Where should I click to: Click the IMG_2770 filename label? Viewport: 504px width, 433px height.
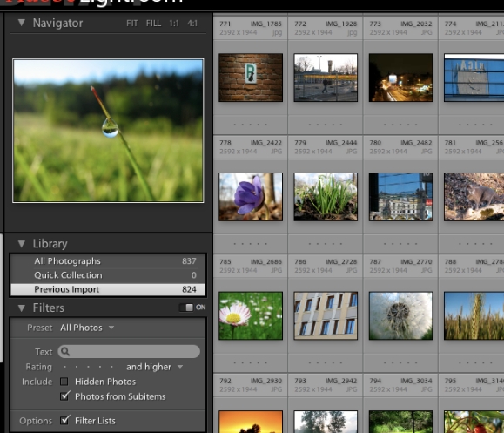tap(416, 262)
